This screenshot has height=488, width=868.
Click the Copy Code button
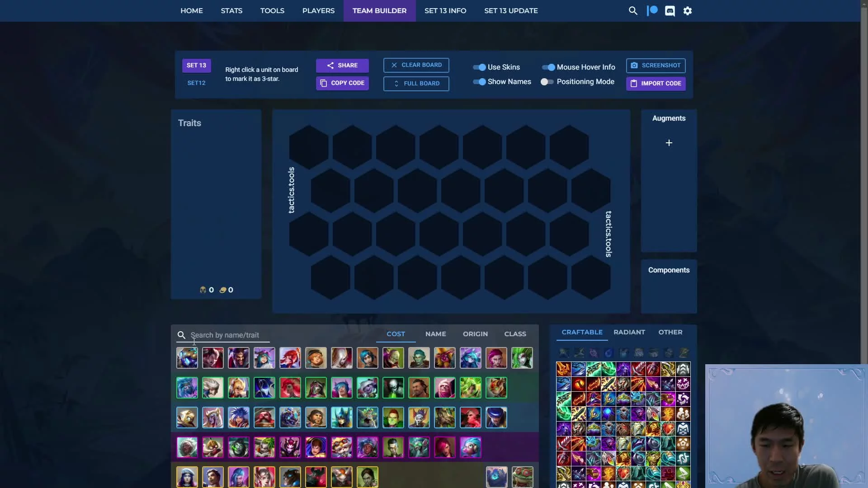[342, 83]
